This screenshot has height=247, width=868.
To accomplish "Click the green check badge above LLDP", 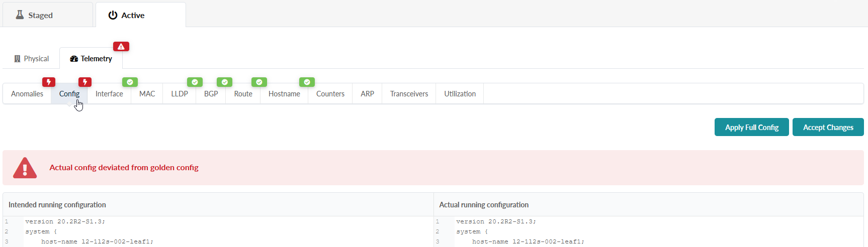I will [x=195, y=82].
